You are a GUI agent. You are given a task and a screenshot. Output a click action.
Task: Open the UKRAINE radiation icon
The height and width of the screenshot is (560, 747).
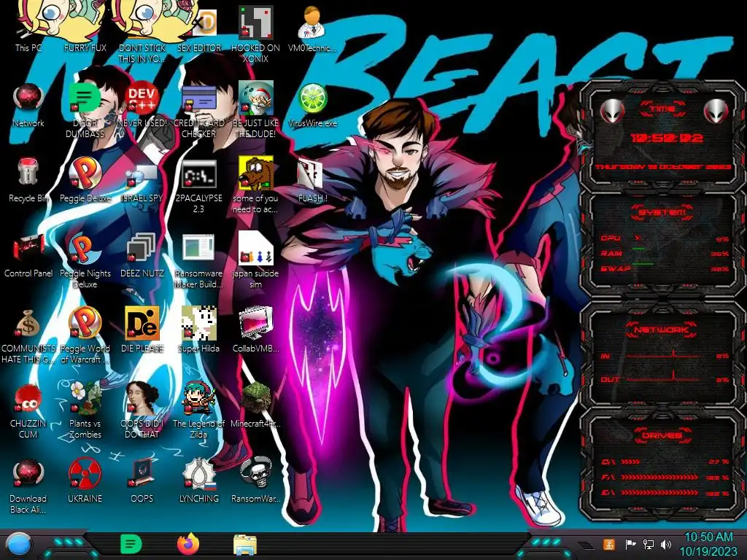[x=85, y=481]
